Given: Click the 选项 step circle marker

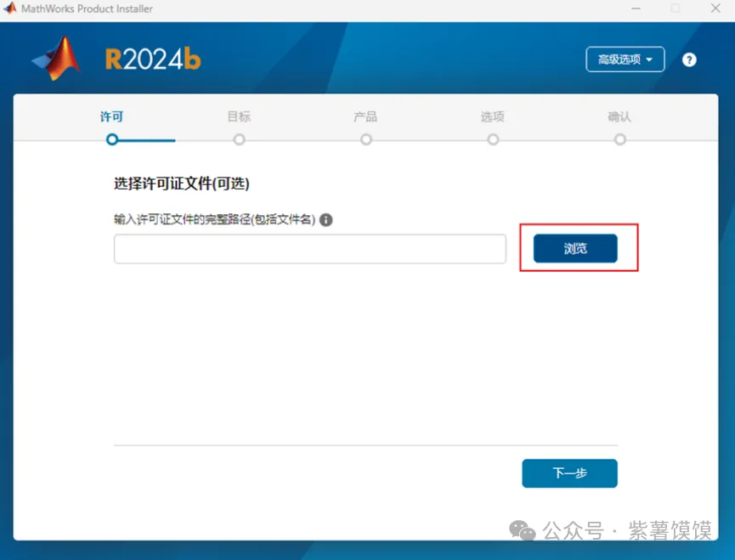Looking at the screenshot, I should click(x=493, y=139).
